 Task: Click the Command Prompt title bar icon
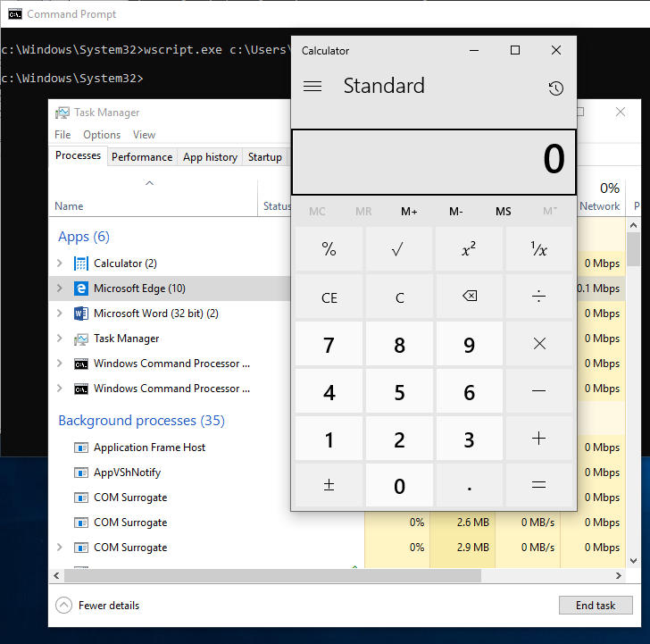point(15,14)
